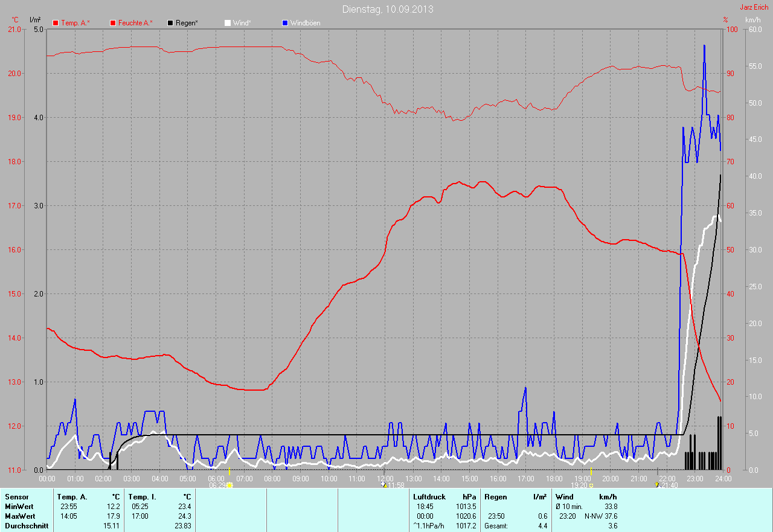Click the 23.4 indoor minimum value
Viewport: 773px width, 532px height.
coord(184,507)
